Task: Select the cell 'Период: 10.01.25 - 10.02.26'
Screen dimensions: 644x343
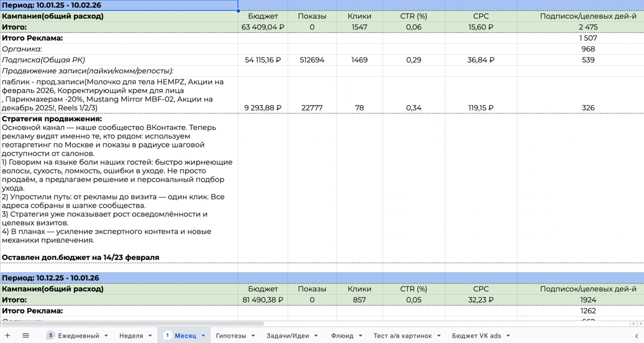Action: 119,5
